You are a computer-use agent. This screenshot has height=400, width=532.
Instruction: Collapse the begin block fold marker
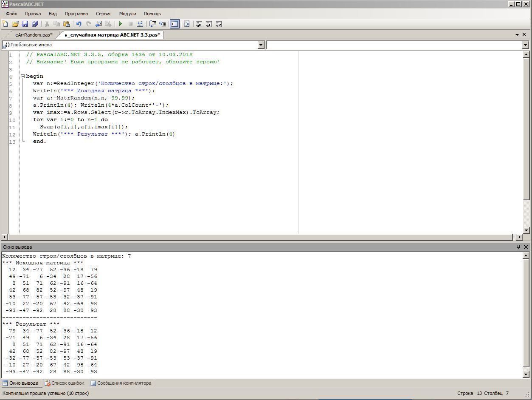(23, 77)
